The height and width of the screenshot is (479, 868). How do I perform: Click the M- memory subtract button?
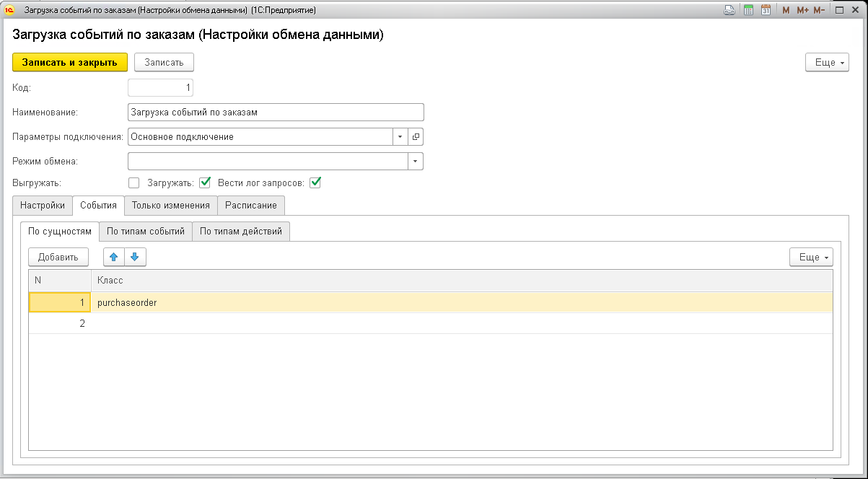[819, 10]
